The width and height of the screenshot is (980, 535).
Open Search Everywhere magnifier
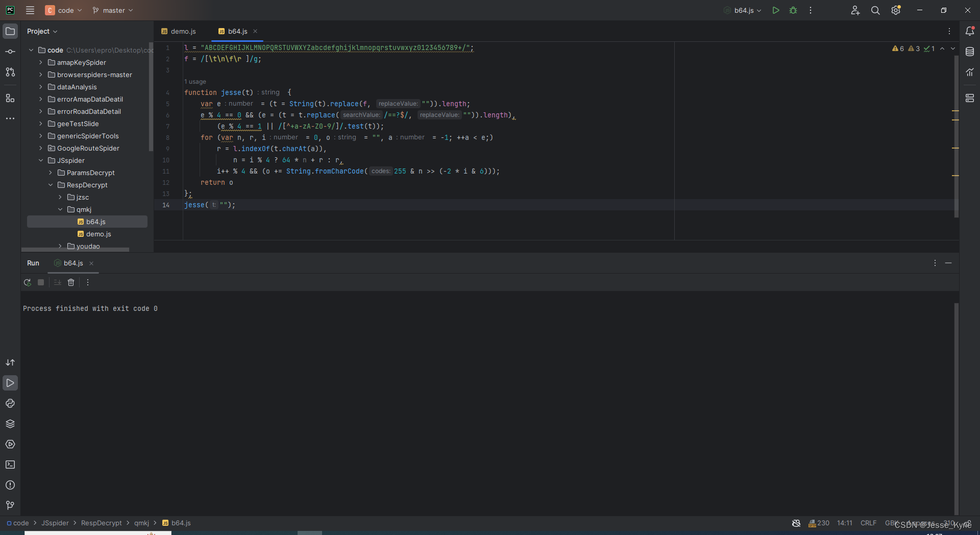click(x=875, y=10)
